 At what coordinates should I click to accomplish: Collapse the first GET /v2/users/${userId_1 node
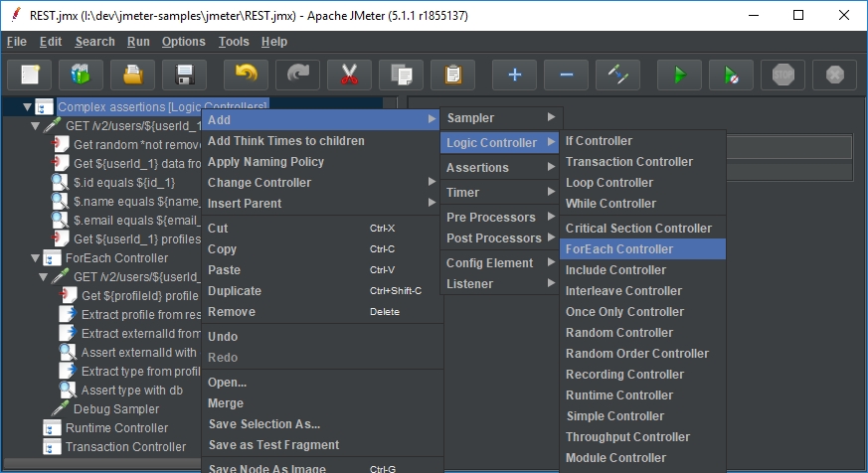(x=36, y=125)
